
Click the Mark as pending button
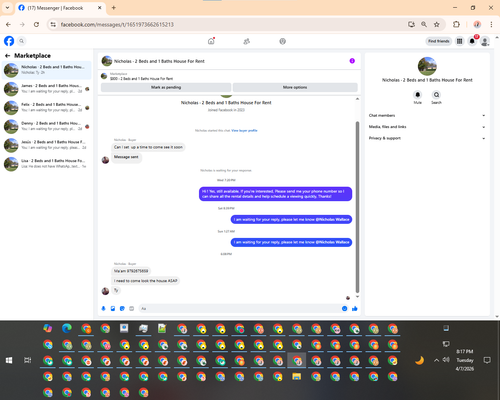coord(166,87)
